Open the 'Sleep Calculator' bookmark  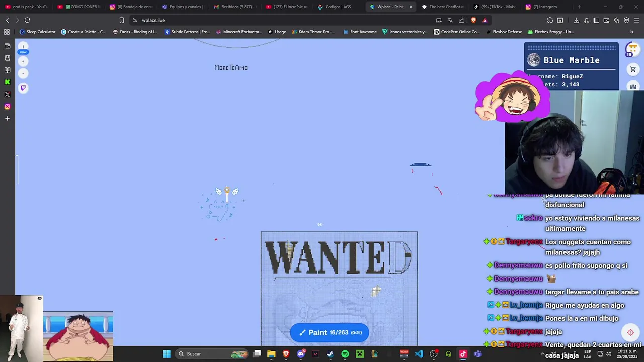(x=37, y=32)
